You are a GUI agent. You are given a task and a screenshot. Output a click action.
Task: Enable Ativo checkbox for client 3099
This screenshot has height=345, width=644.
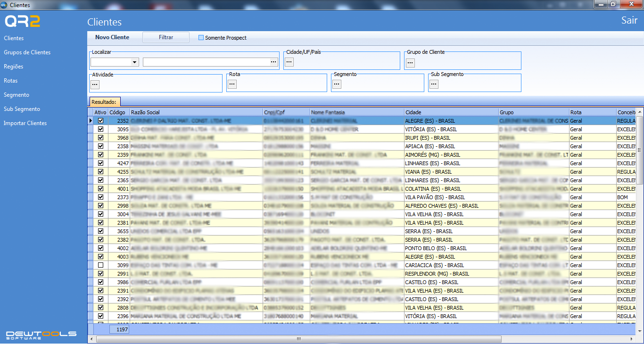tap(100, 265)
